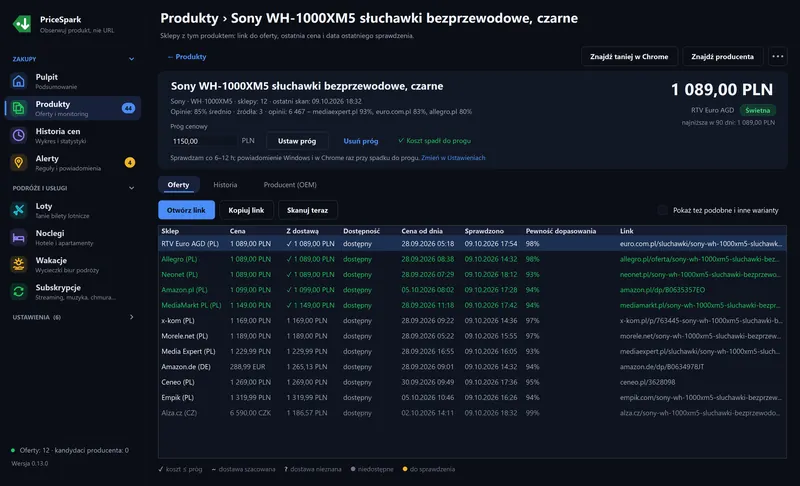
Task: Open Alerty menu item
Action: pos(72,163)
